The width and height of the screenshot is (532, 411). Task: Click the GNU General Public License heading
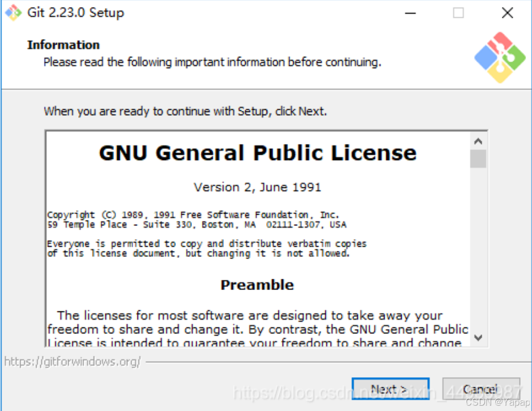point(258,153)
